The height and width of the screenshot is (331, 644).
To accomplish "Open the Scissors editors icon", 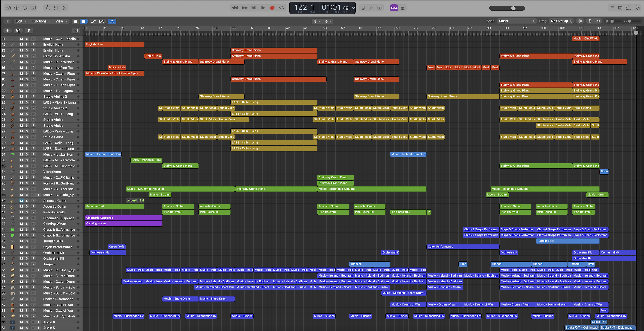I will click(64, 8).
